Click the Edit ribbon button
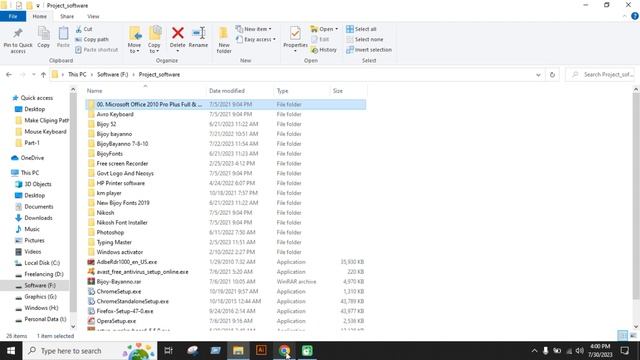640x360 pixels. 320,39
